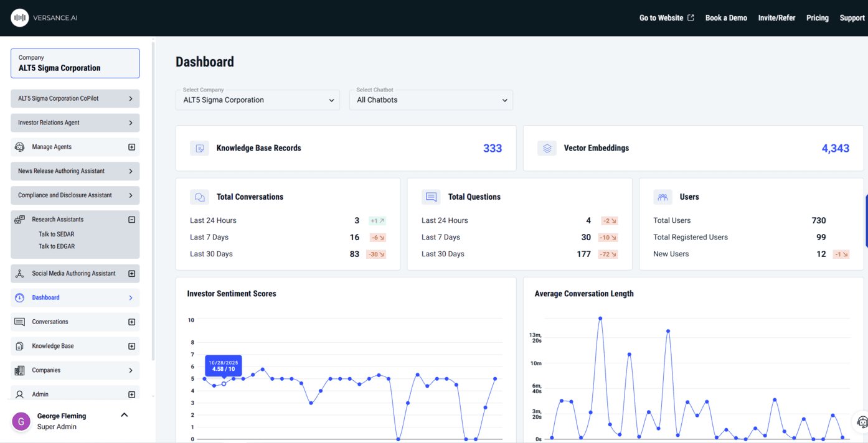Select Talk to SEDAR in the sidebar

coord(58,234)
